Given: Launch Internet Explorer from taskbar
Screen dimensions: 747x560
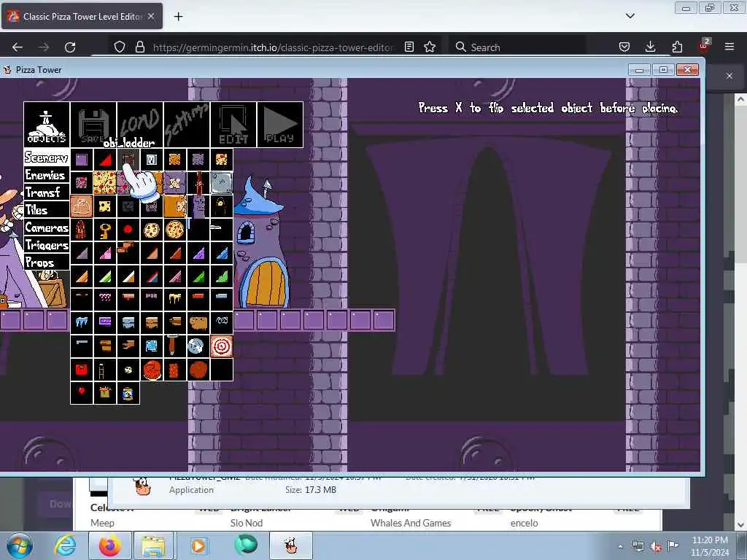Looking at the screenshot, I should pos(65,545).
